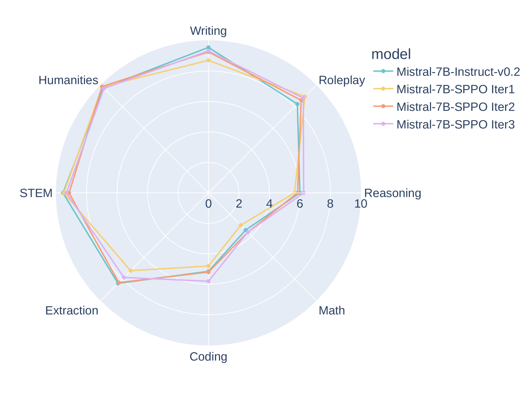Click the Extraction category label
This screenshot has width=532, height=399.
[72, 311]
